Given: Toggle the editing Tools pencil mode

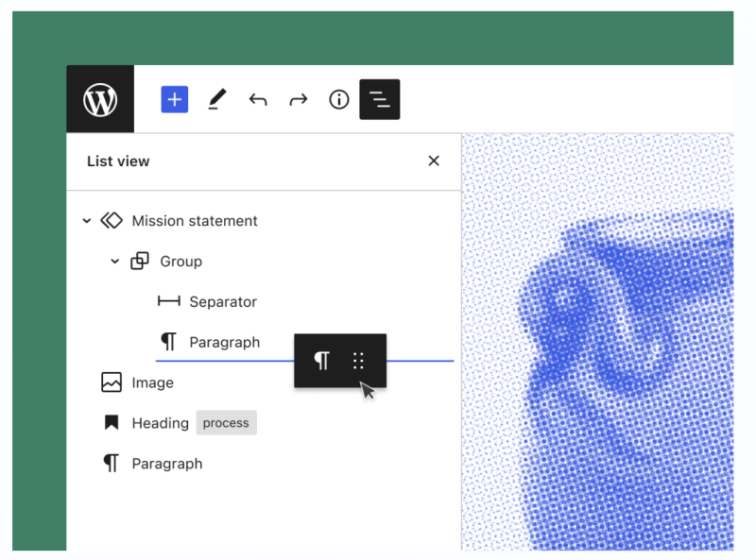Looking at the screenshot, I should coord(215,99).
